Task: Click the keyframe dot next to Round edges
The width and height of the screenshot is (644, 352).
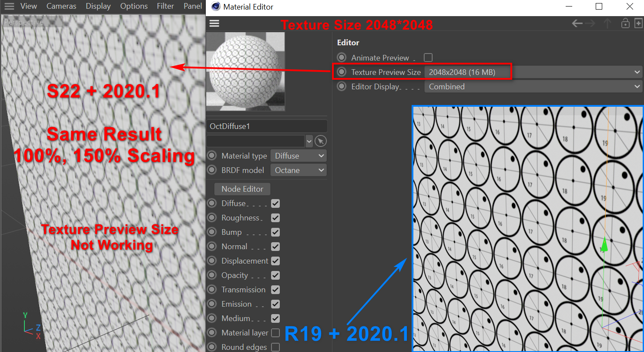Action: [x=212, y=347]
